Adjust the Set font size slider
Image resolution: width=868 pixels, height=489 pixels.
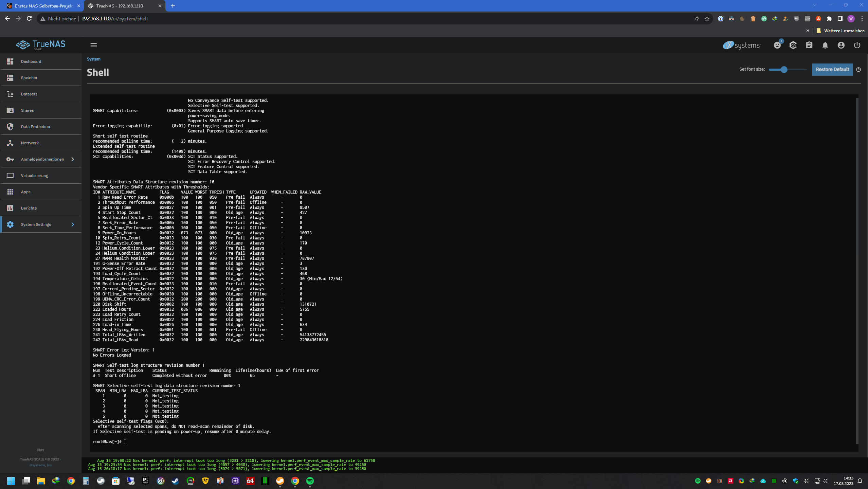(784, 70)
